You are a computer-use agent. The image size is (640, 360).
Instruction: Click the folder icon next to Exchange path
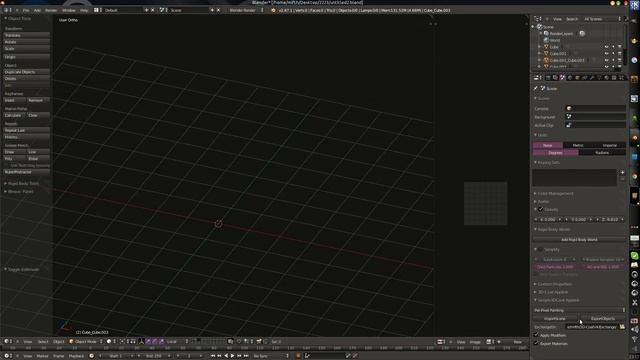pos(622,327)
